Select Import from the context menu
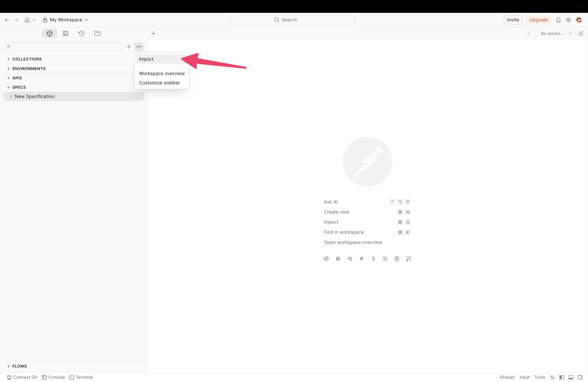 tap(146, 59)
